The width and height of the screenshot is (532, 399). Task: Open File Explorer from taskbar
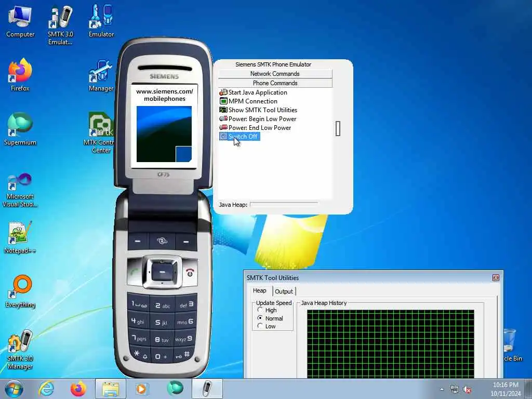(111, 389)
